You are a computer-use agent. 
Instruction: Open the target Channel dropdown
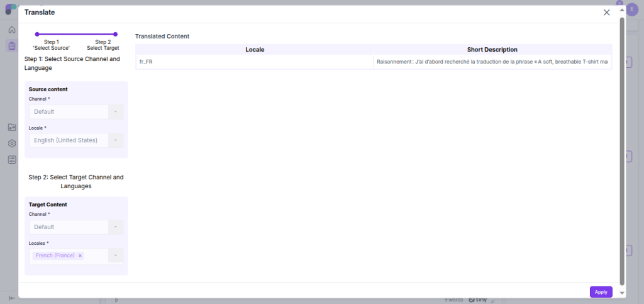[75, 227]
